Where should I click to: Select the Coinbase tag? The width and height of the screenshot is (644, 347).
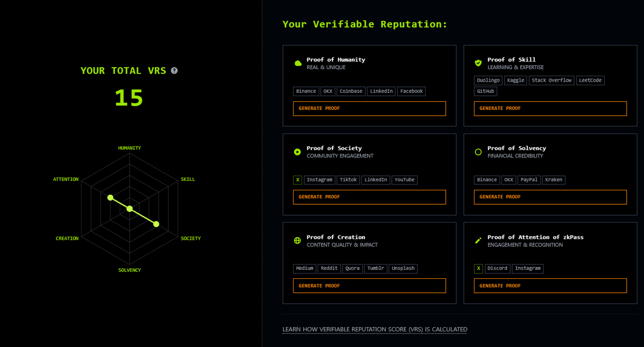click(x=351, y=91)
